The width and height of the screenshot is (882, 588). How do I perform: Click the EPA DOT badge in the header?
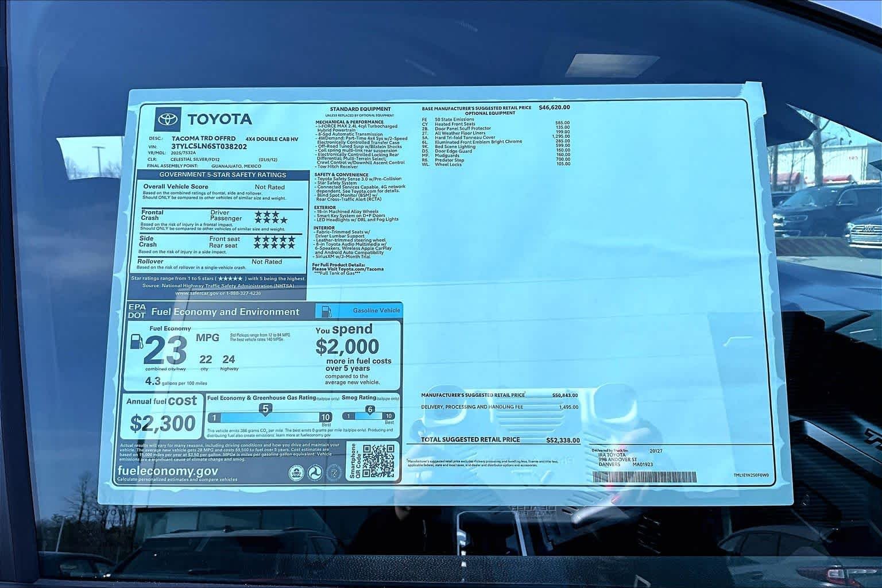137,311
